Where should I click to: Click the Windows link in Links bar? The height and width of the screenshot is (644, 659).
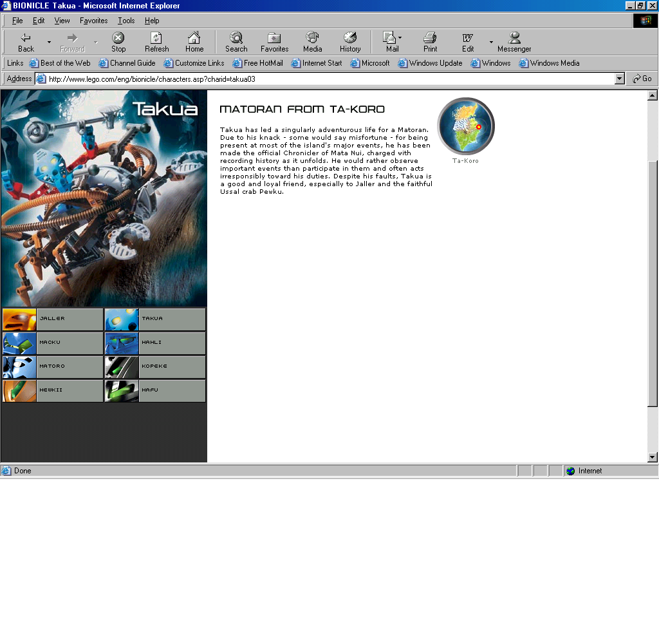[490, 63]
